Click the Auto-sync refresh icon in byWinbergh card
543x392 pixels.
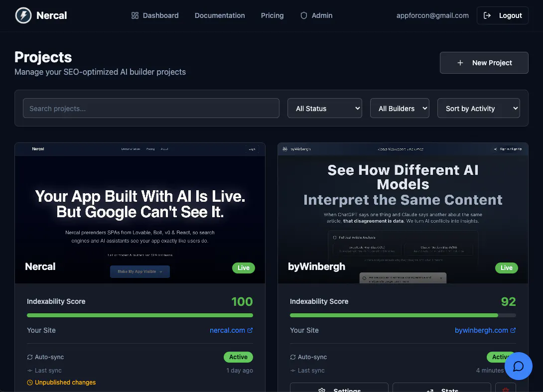[x=293, y=357]
